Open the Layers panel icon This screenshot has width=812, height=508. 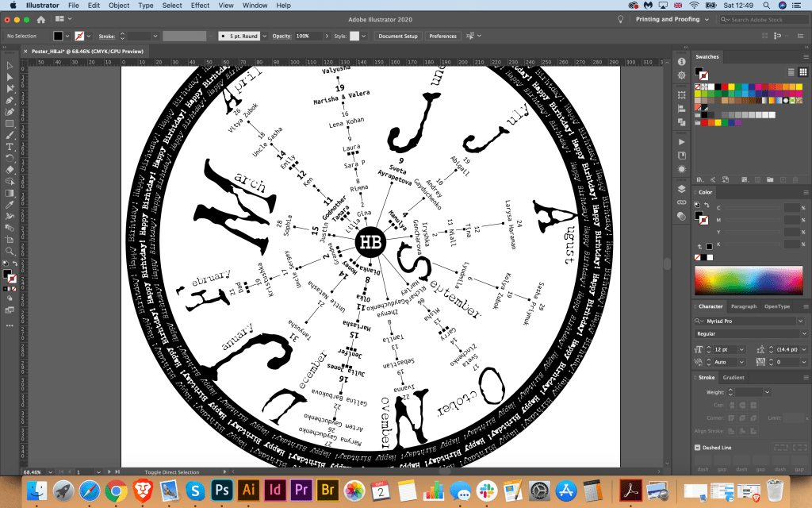681,190
